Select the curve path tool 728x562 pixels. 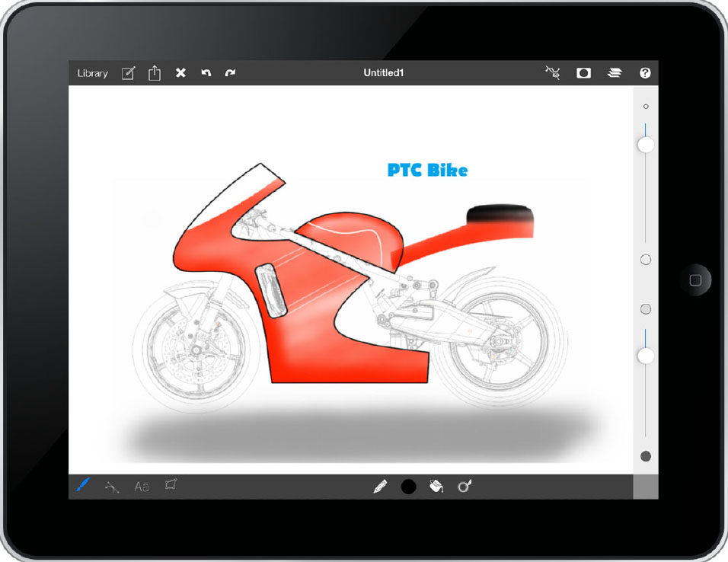111,487
